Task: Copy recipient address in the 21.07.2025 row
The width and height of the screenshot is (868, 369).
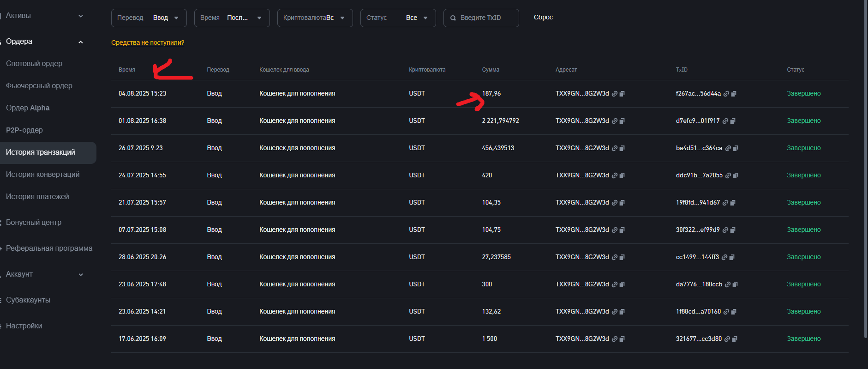Action: click(x=622, y=203)
